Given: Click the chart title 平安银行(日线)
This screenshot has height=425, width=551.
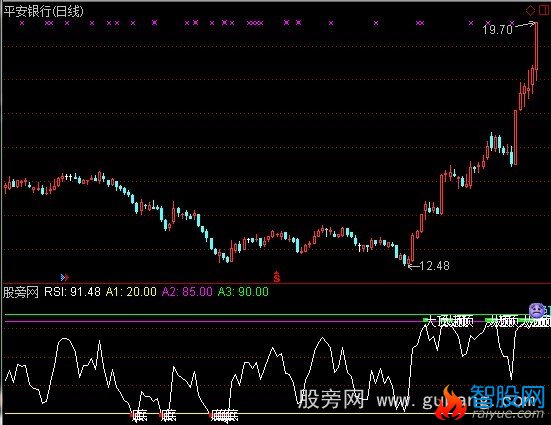Looking at the screenshot, I should [x=44, y=11].
